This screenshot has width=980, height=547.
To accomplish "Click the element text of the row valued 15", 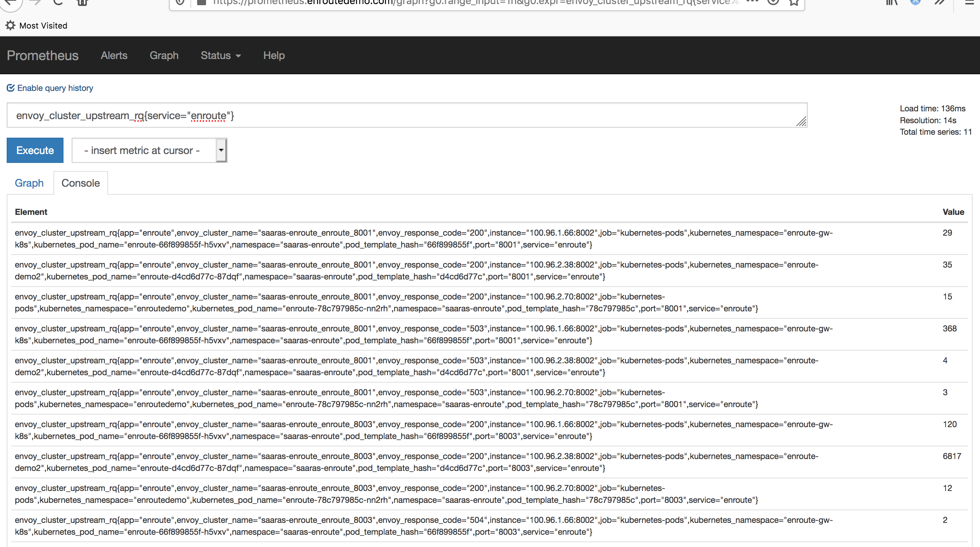I will click(386, 303).
